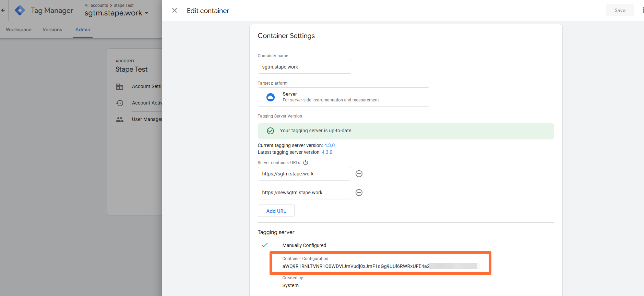The image size is (644, 296).
Task: Switch to the Versions tab
Action: point(52,29)
